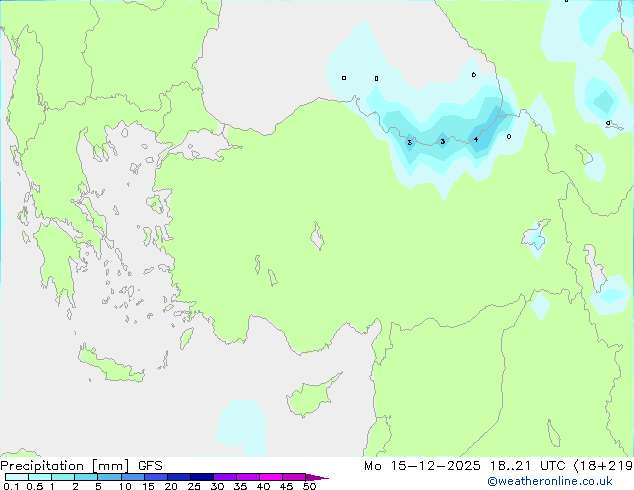Screen dimensions: 634x490
Task: Click the '10' legend scale label
Action: [125, 486]
